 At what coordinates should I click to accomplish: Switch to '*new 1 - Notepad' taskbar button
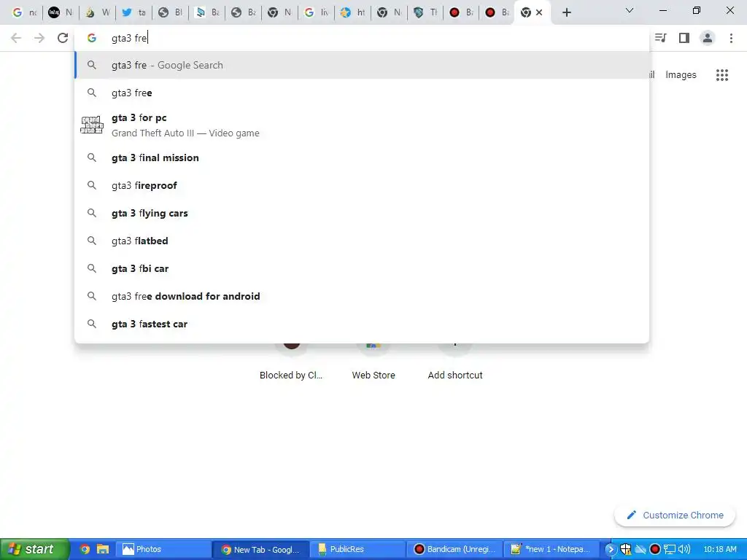(551, 549)
